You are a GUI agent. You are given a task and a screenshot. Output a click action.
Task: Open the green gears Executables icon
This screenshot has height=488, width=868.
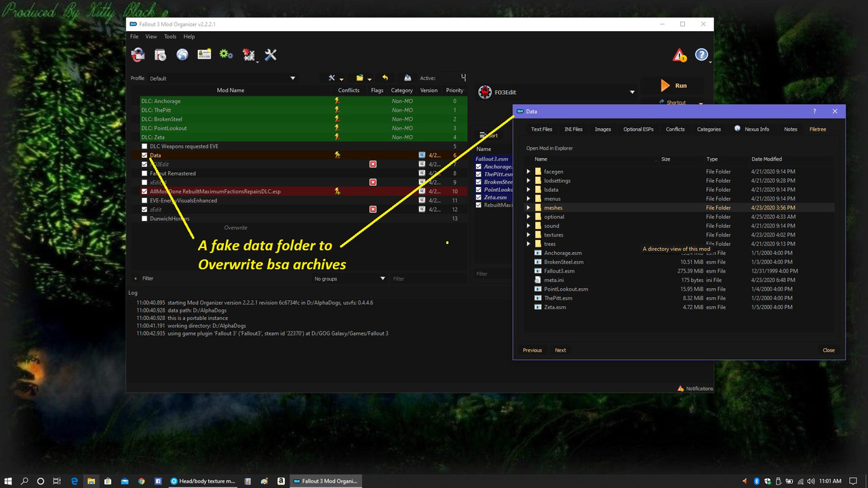click(226, 55)
